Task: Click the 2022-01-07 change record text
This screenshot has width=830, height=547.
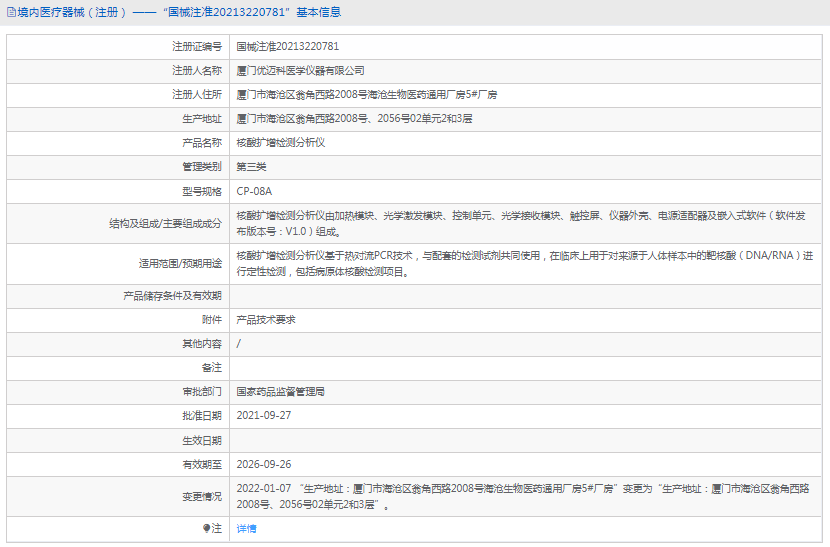Action: pos(523,497)
